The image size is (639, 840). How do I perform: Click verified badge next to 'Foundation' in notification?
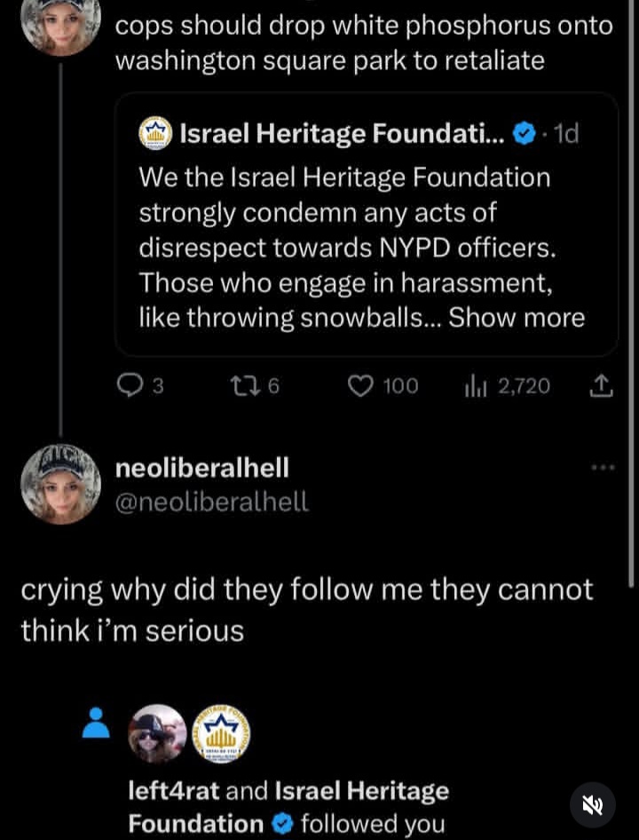[281, 824]
